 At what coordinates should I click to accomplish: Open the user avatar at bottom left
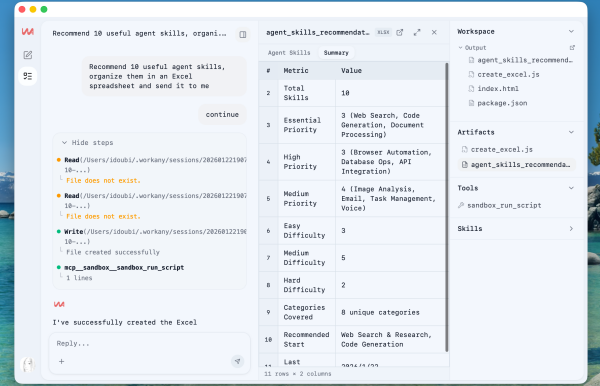pyautogui.click(x=28, y=365)
